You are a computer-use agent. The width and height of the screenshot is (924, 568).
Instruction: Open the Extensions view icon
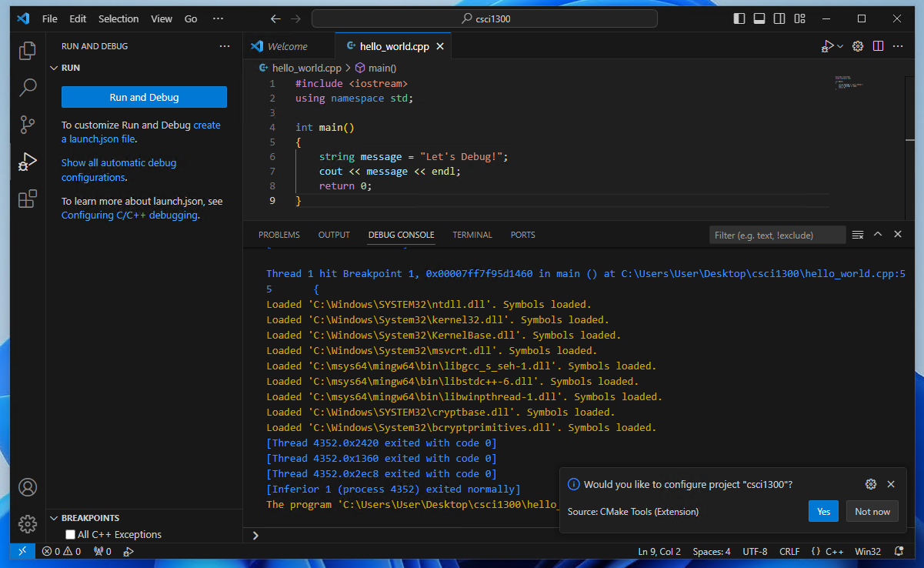pos(28,199)
